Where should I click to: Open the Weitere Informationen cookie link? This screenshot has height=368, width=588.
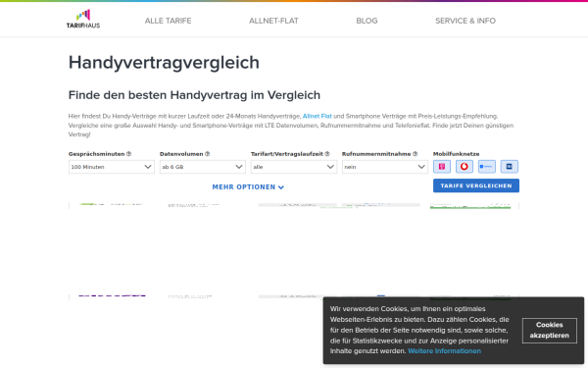(x=444, y=350)
